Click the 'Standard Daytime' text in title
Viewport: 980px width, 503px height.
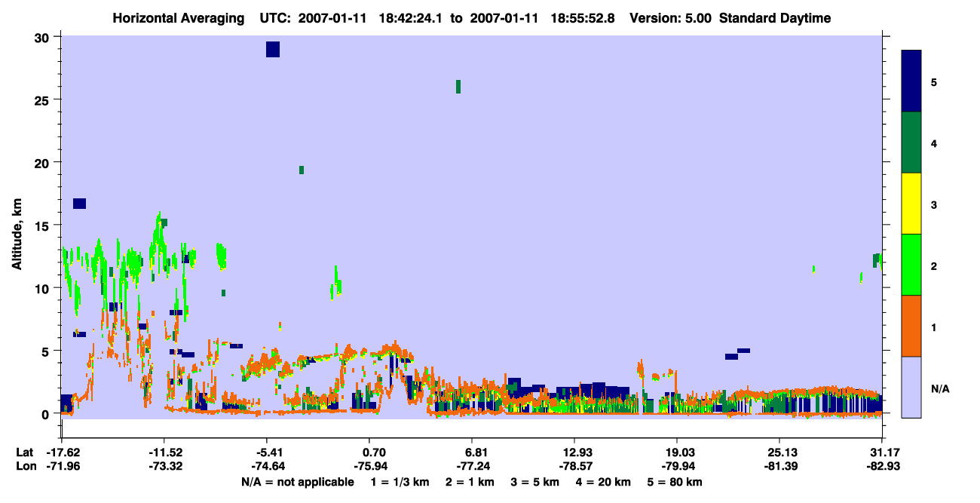[x=775, y=18]
